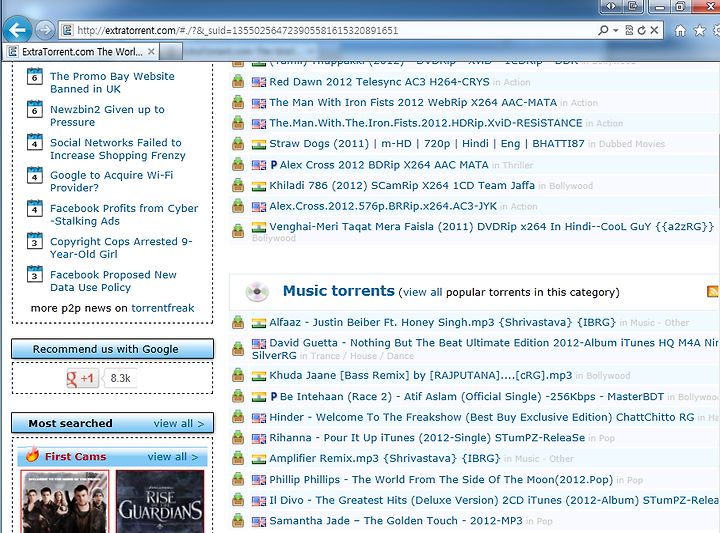Open the address bar dropdown arrow
The width and height of the screenshot is (720, 533).
(x=616, y=30)
